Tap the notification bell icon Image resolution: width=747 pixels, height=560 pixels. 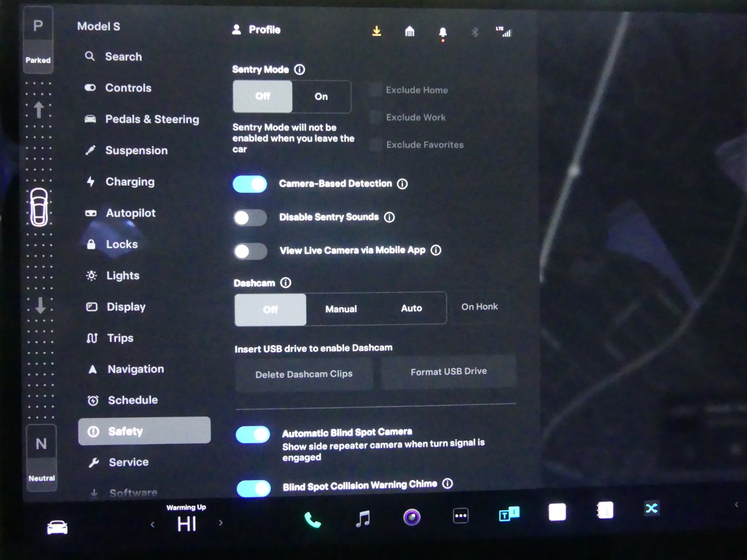pyautogui.click(x=442, y=33)
